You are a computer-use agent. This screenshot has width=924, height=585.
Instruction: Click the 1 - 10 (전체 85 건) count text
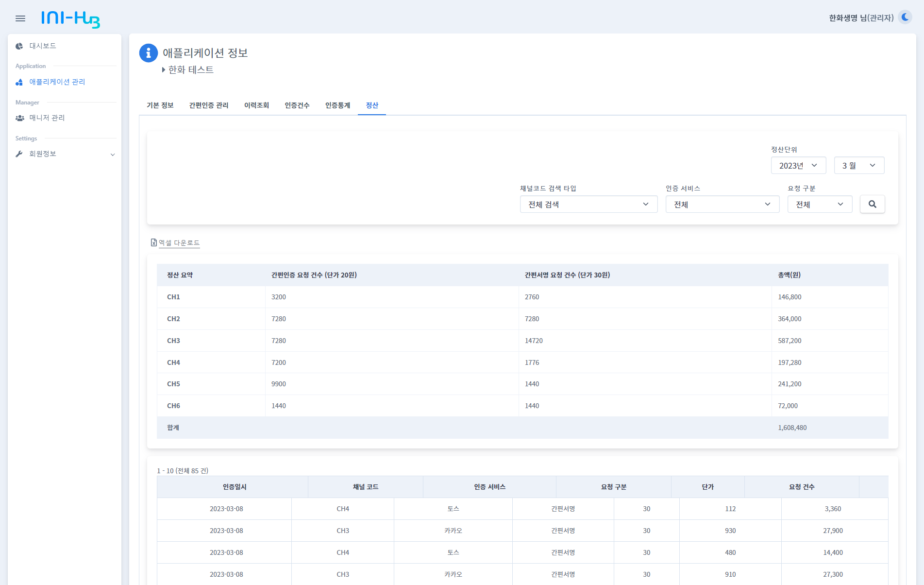point(183,471)
